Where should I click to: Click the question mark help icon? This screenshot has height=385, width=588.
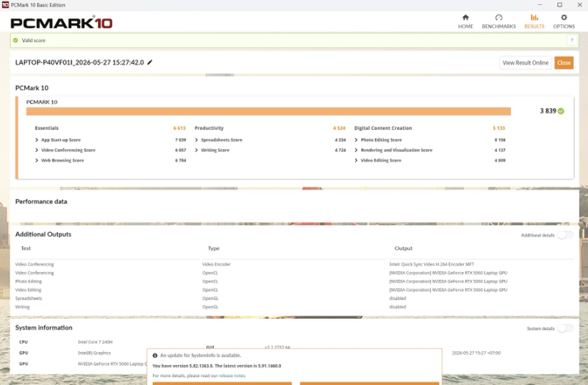[572, 40]
